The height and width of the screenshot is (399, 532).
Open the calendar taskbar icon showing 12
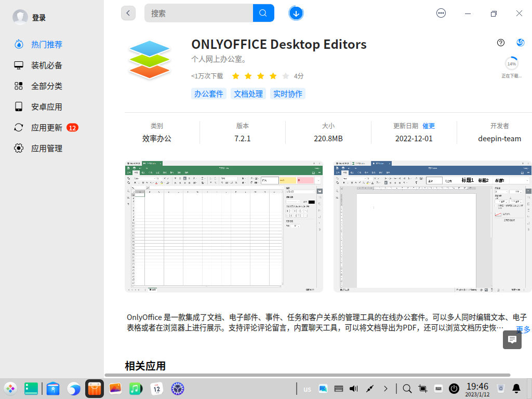tap(157, 389)
